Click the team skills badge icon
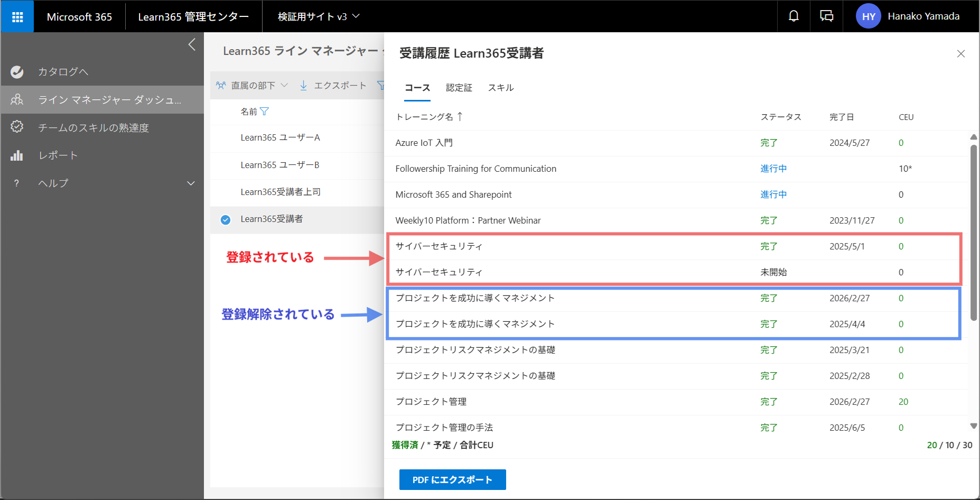Viewport: 980px width, 500px height. 17,127
